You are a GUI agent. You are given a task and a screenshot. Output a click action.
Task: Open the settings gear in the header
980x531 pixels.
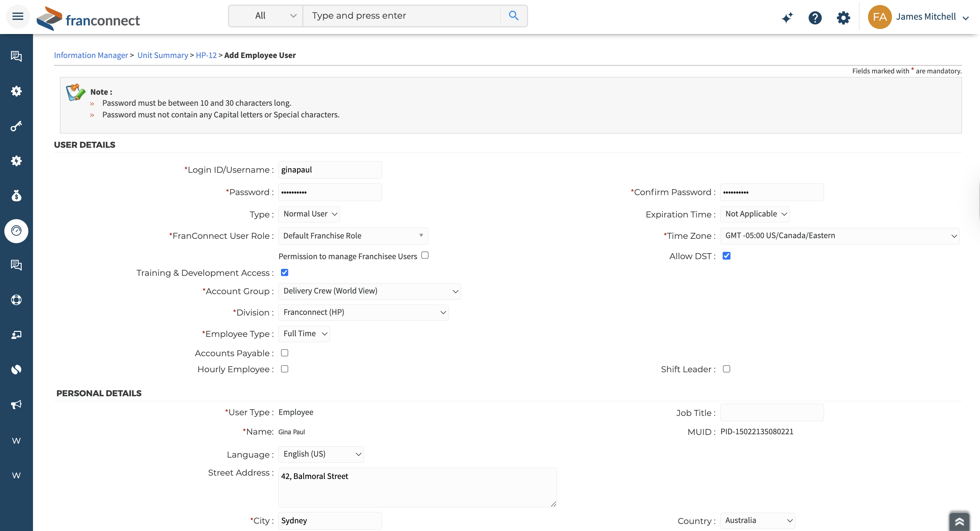[843, 17]
